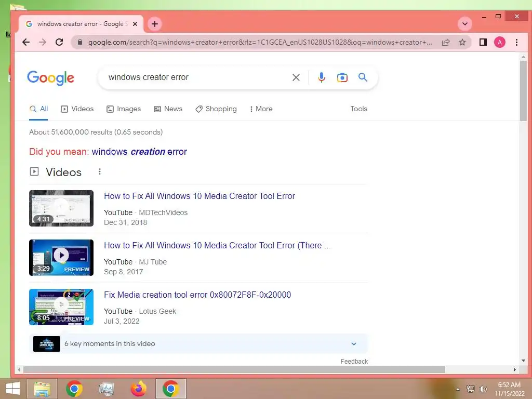Image resolution: width=532 pixels, height=399 pixels.
Task: Open MDTechVideos 4:31 video thumbnail
Action: click(x=61, y=208)
